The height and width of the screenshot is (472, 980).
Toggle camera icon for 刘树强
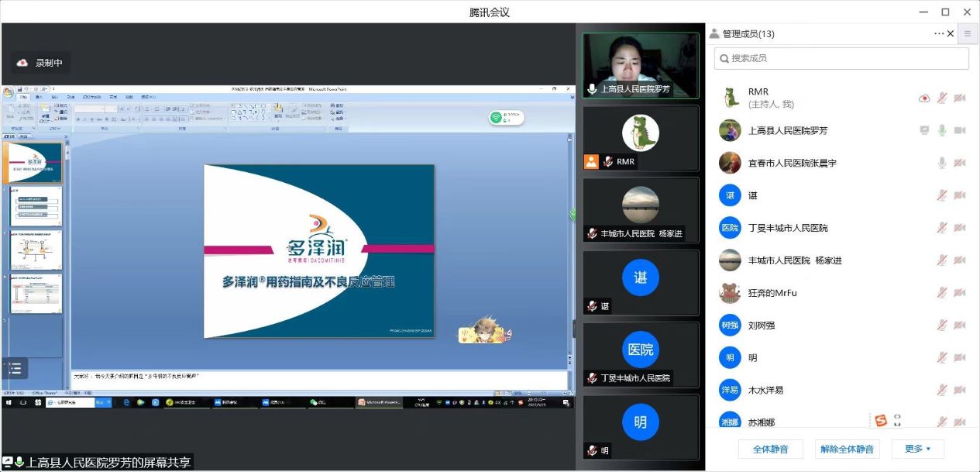960,326
